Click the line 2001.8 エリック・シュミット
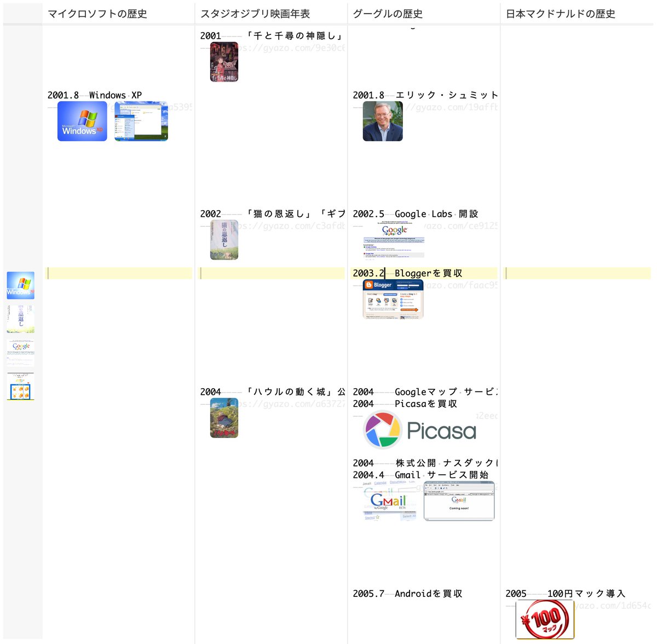Screen dimensions: 657x644 [x=425, y=95]
